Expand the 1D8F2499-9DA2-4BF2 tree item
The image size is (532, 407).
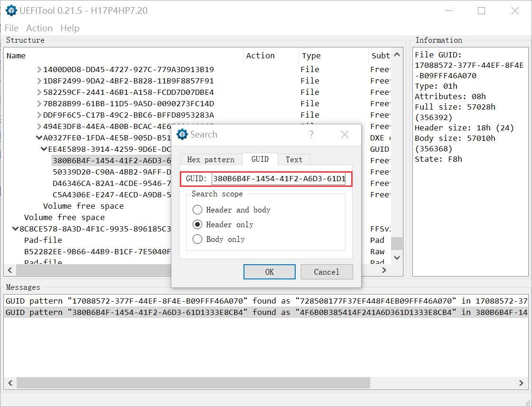[x=39, y=81]
